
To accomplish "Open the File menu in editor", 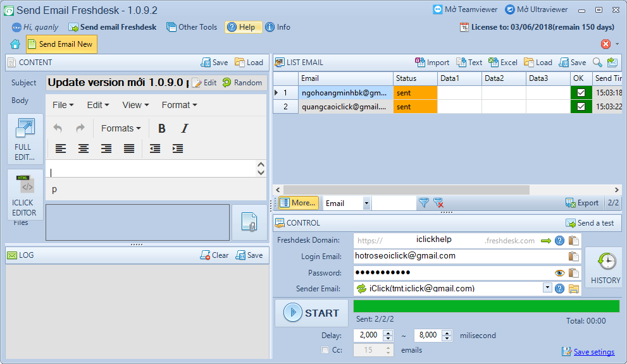I will pos(63,105).
